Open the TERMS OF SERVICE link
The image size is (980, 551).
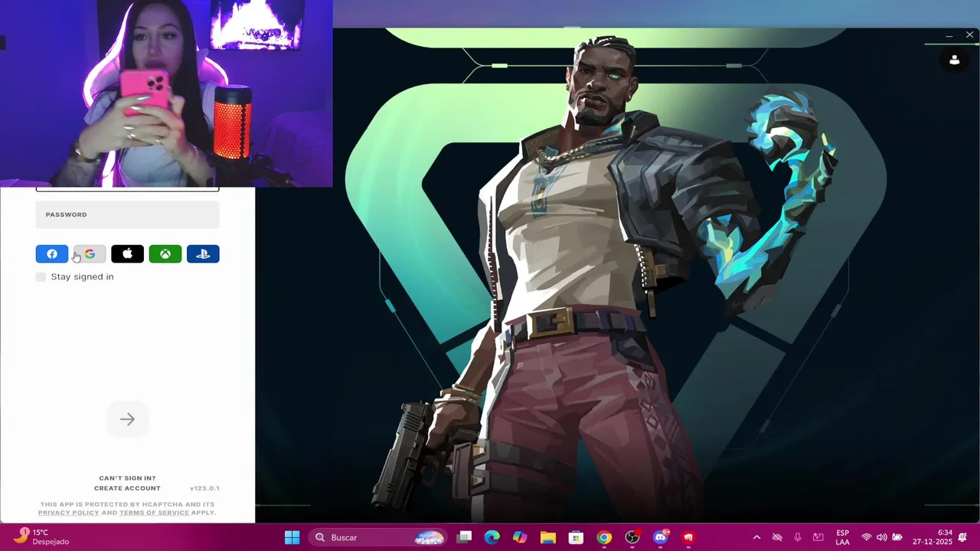[154, 513]
